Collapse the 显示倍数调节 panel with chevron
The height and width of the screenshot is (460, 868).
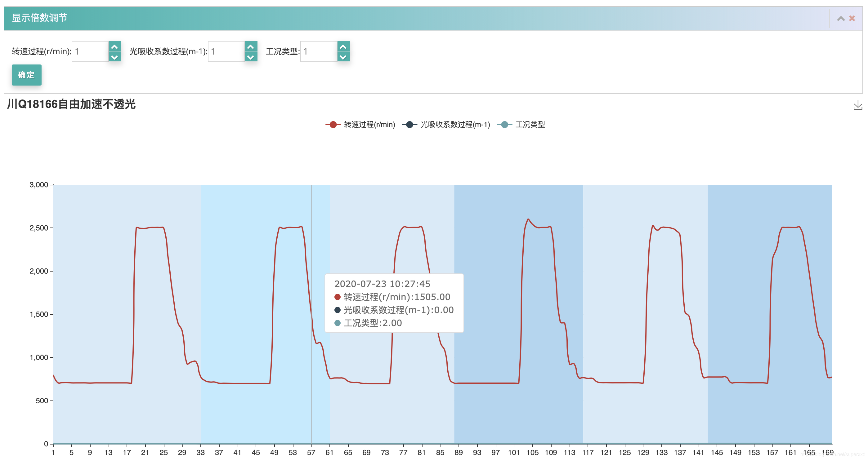click(841, 19)
